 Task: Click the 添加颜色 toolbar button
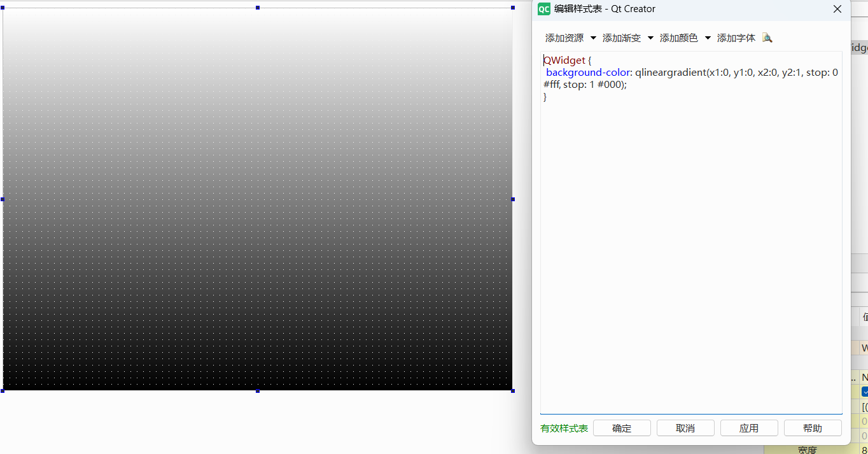pos(679,38)
